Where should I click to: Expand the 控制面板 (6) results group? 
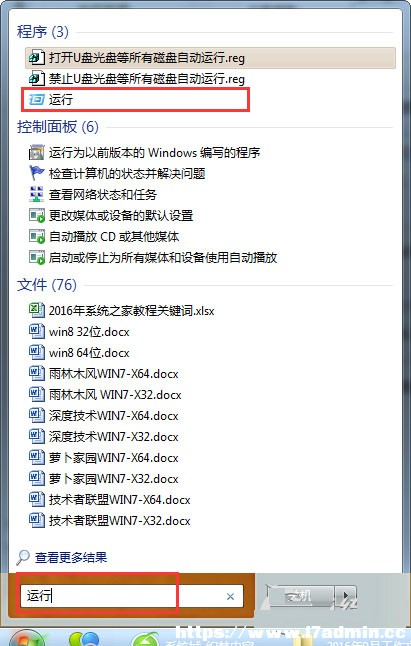(x=58, y=127)
